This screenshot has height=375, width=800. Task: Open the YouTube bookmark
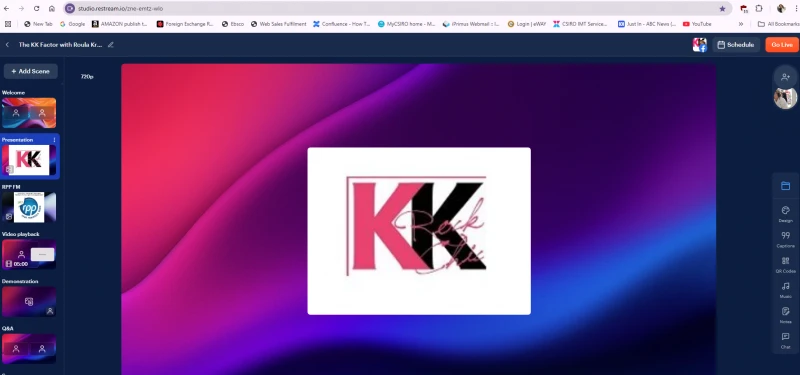pyautogui.click(x=697, y=24)
